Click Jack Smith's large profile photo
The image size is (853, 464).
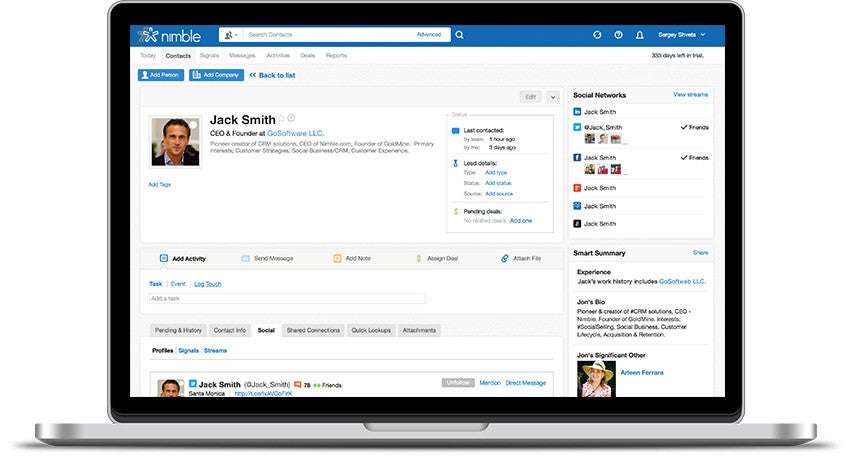[x=176, y=142]
